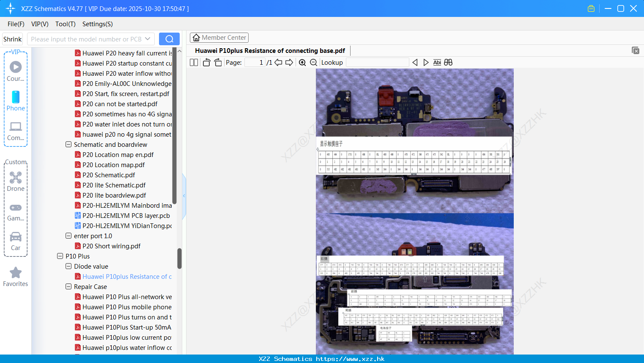Screen dimensions: 644x363
Task: Click the tree vertical scrollbar thumb
Action: pyautogui.click(x=179, y=258)
